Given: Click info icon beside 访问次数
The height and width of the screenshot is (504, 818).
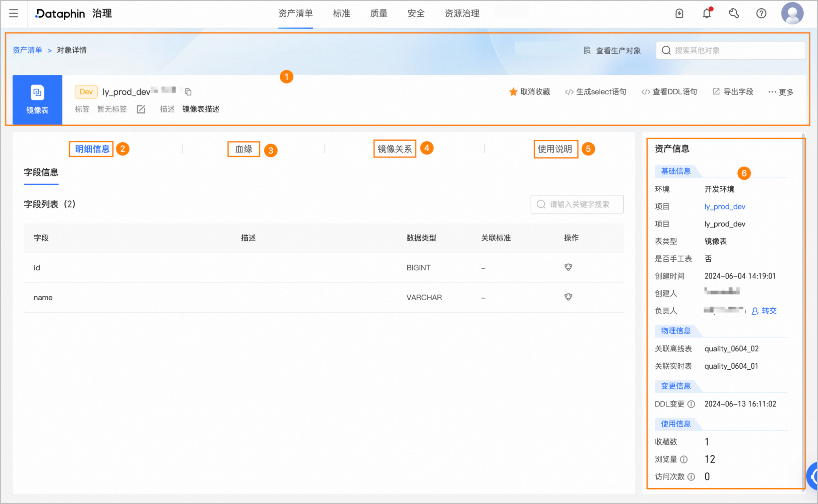Looking at the screenshot, I should click(x=691, y=477).
